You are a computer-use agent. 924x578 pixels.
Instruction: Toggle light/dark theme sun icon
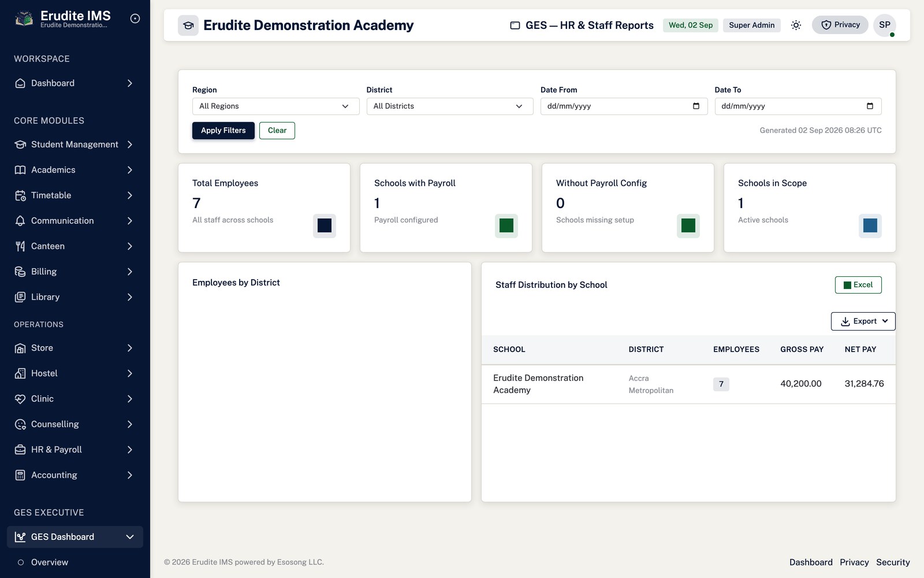click(x=796, y=25)
